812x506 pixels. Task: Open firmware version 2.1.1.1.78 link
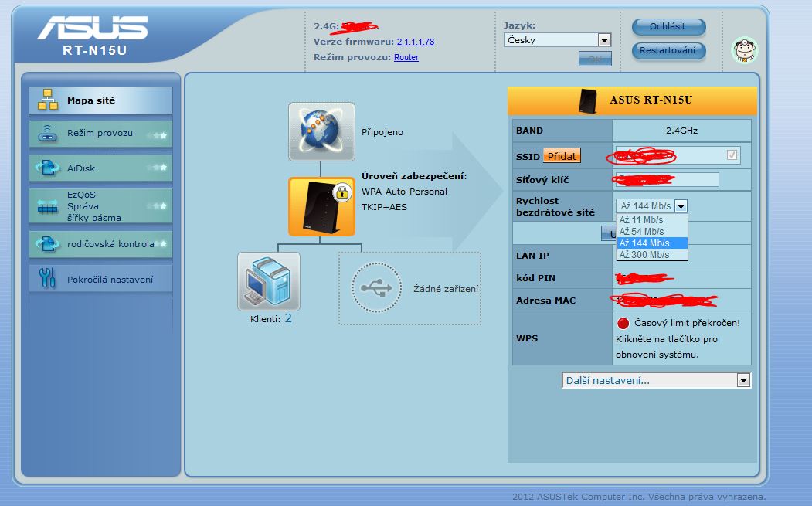coord(416,42)
